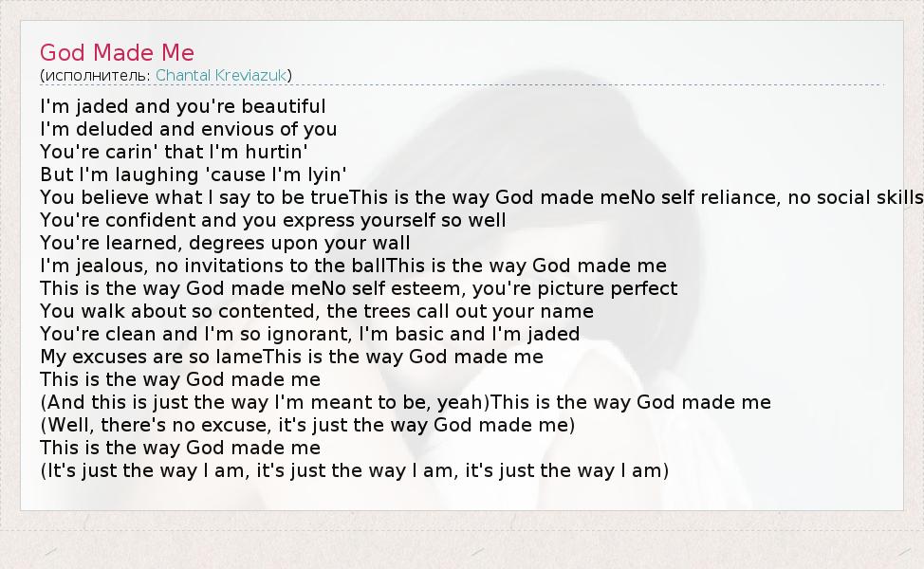
Task: Click the final line "(It's just the way I am"
Action: pos(355,470)
